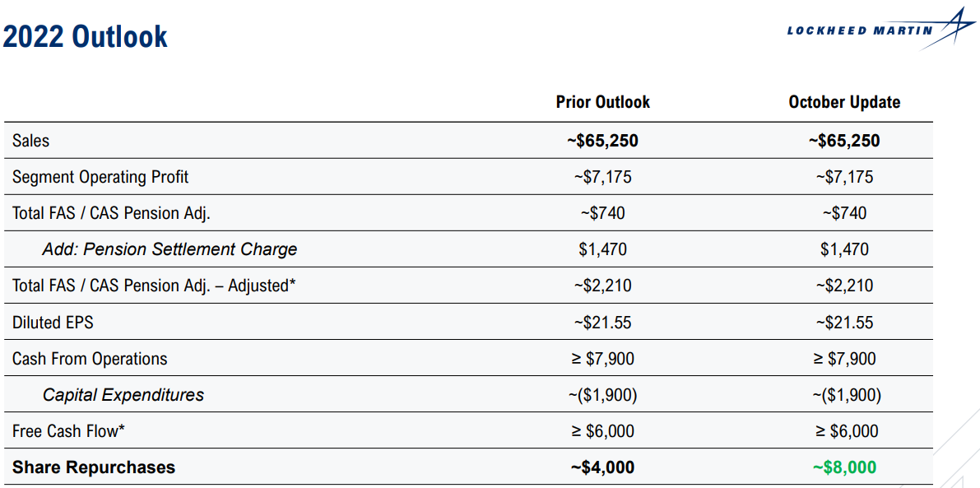Click the Share Repurchases bold label
980x488 pixels.
coord(94,467)
